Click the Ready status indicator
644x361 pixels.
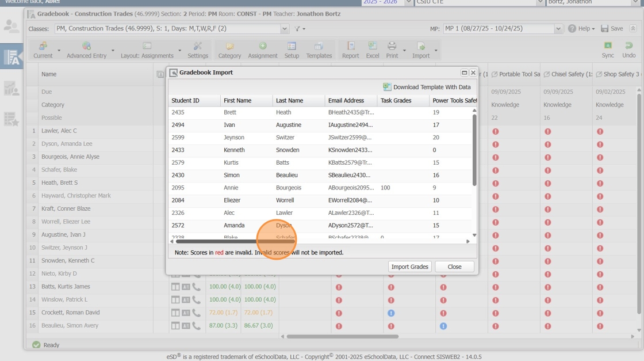[45, 345]
